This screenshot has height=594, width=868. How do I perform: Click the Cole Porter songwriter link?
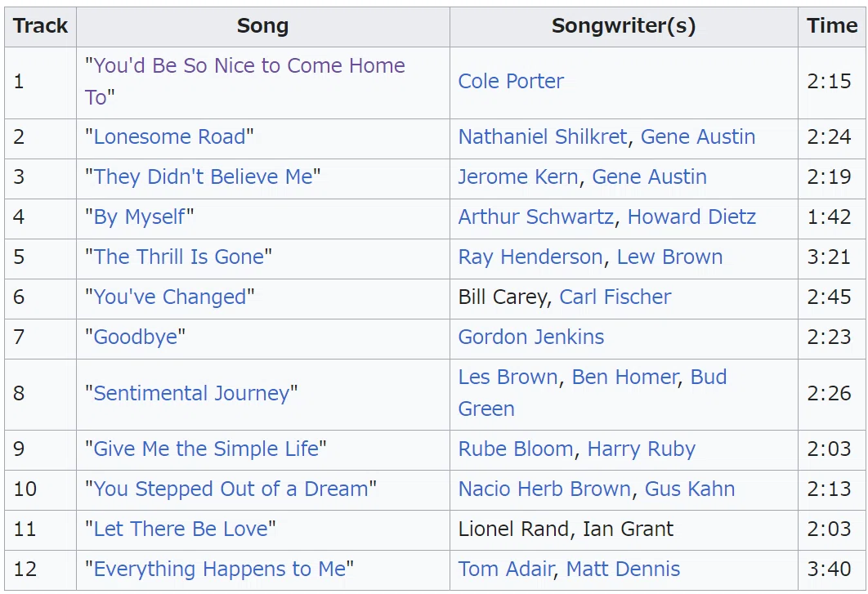point(511,82)
